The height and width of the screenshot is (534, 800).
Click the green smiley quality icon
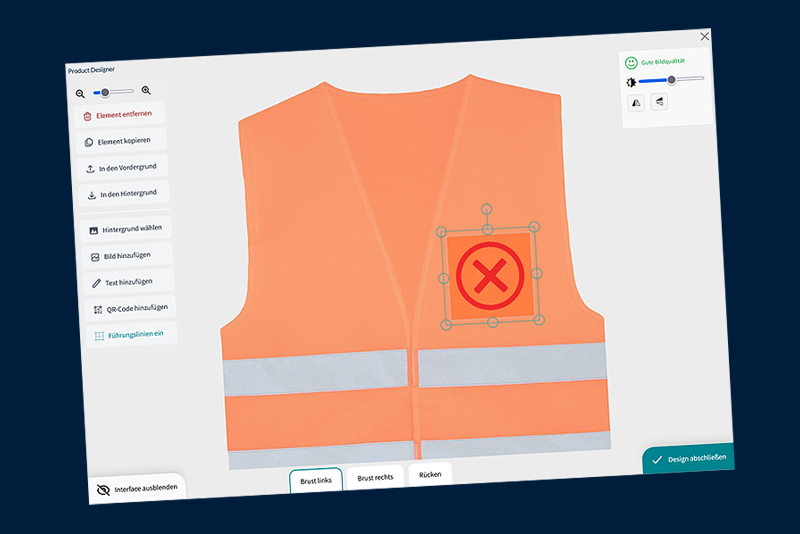click(630, 62)
